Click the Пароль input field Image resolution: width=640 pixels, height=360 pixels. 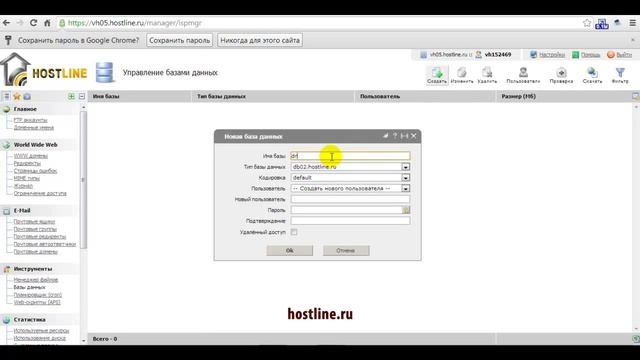click(x=347, y=210)
